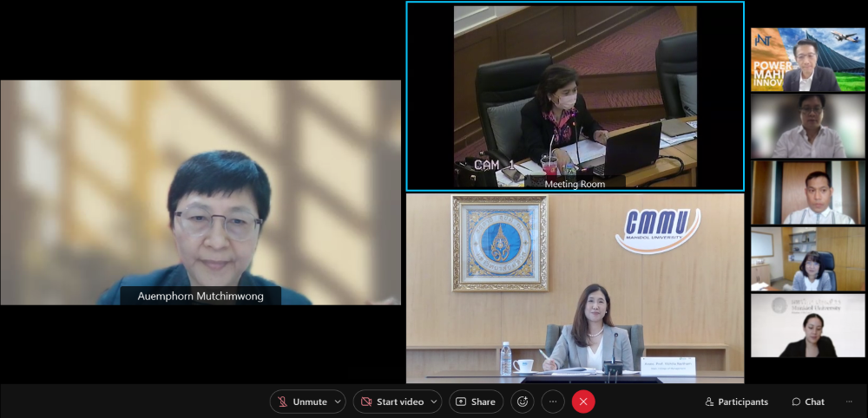Screen dimensions: 868x418
Task: Click the CMMU Mahidol University video tile
Action: [575, 288]
